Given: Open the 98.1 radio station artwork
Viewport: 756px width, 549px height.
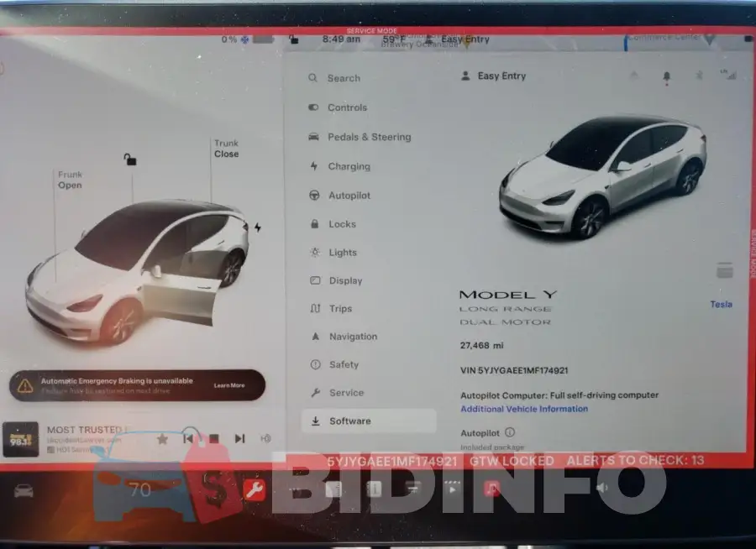Looking at the screenshot, I should 21,439.
